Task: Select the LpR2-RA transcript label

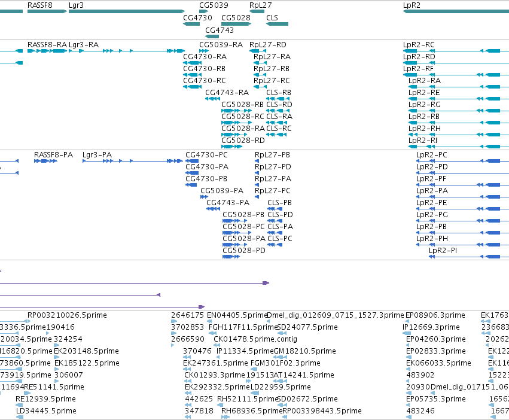Action: click(425, 81)
